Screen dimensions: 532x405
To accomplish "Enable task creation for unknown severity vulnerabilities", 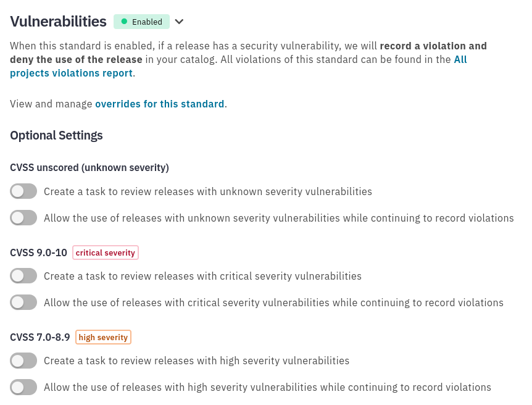I will pyautogui.click(x=23, y=191).
